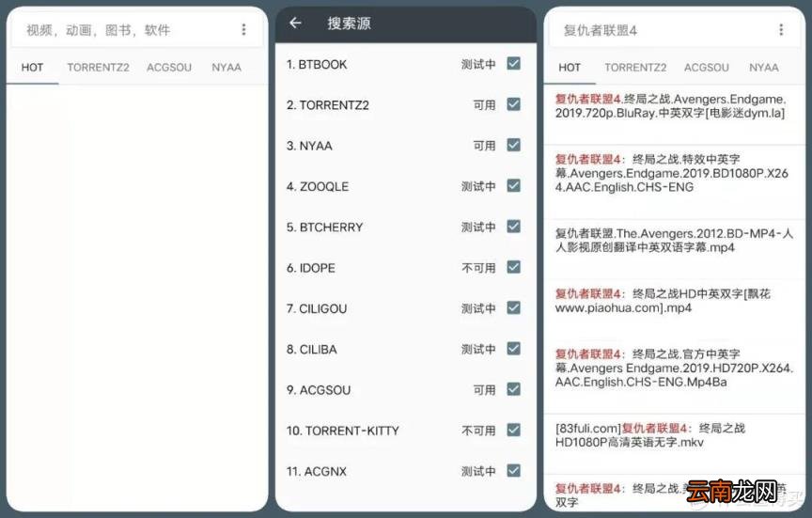Open NYAA tab in results screen
The width and height of the screenshot is (812, 518).
coord(764,68)
